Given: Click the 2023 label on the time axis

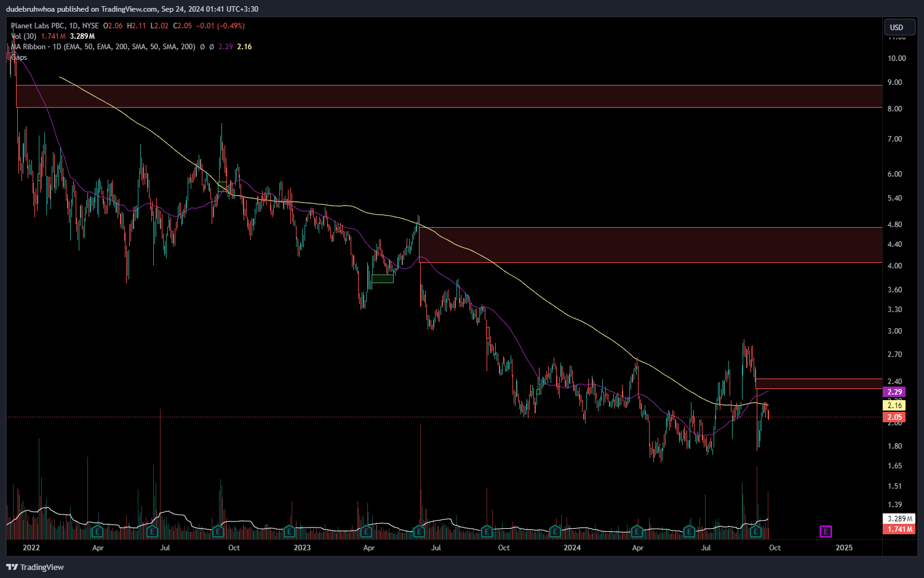Looking at the screenshot, I should pos(302,548).
